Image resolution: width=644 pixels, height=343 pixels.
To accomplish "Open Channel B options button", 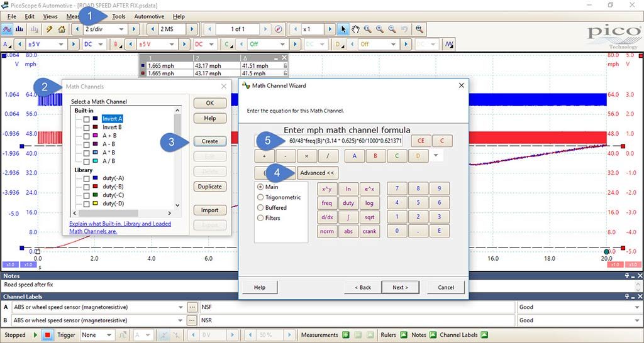I will (117, 44).
